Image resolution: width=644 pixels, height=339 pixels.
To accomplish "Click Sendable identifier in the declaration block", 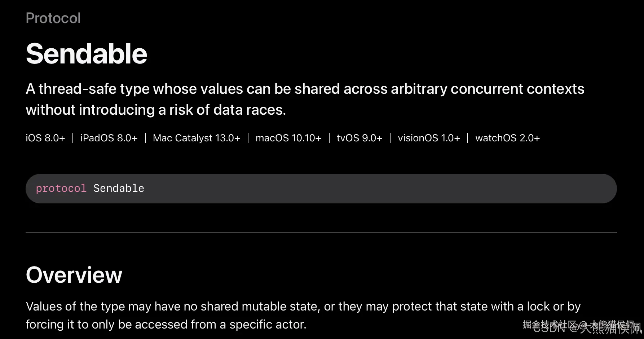I will point(119,188).
